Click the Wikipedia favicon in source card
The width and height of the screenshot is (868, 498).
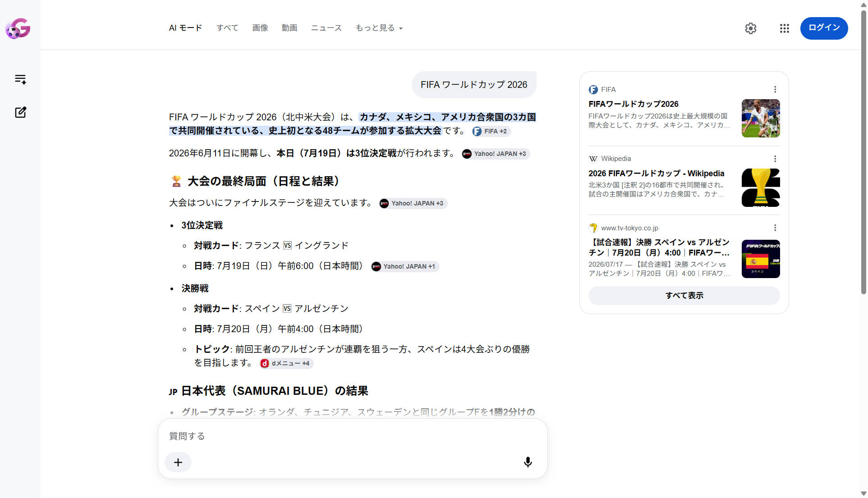pyautogui.click(x=593, y=159)
